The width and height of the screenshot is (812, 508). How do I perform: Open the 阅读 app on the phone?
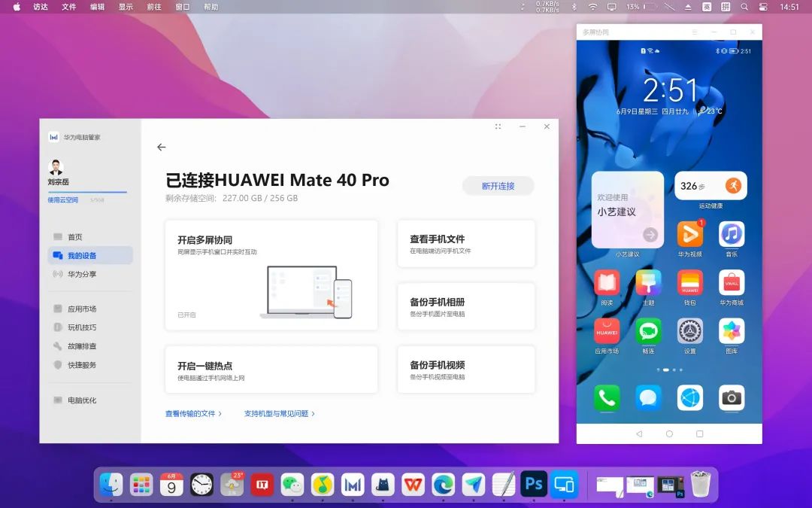coord(607,283)
